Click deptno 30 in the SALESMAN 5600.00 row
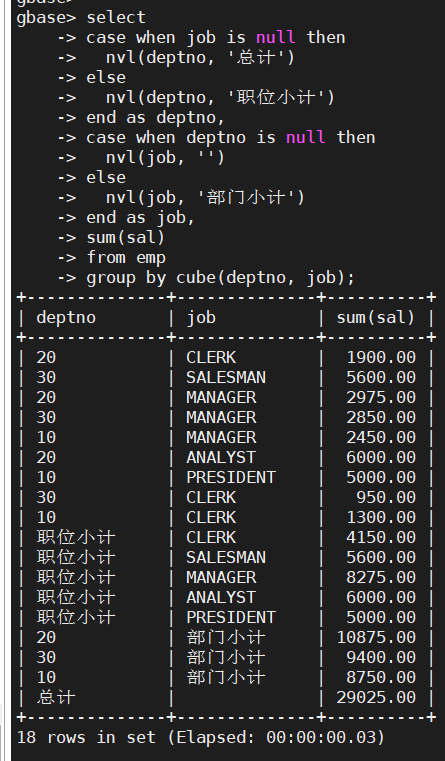Screen dimensions: 445x761 46,377
